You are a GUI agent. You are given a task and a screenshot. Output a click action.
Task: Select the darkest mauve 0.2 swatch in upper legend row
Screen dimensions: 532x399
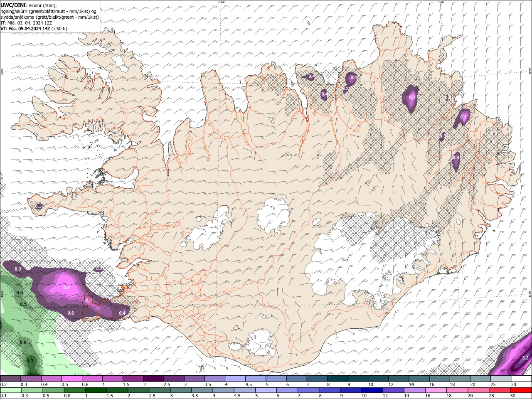10,379
